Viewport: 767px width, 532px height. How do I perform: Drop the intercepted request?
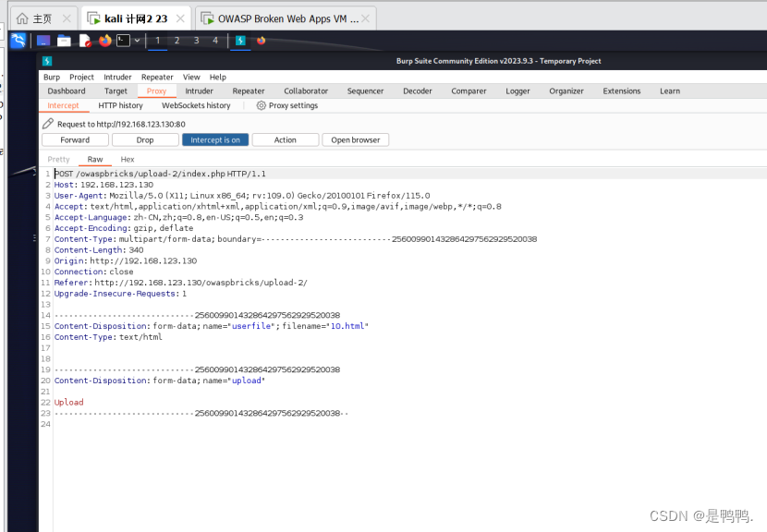(x=145, y=139)
